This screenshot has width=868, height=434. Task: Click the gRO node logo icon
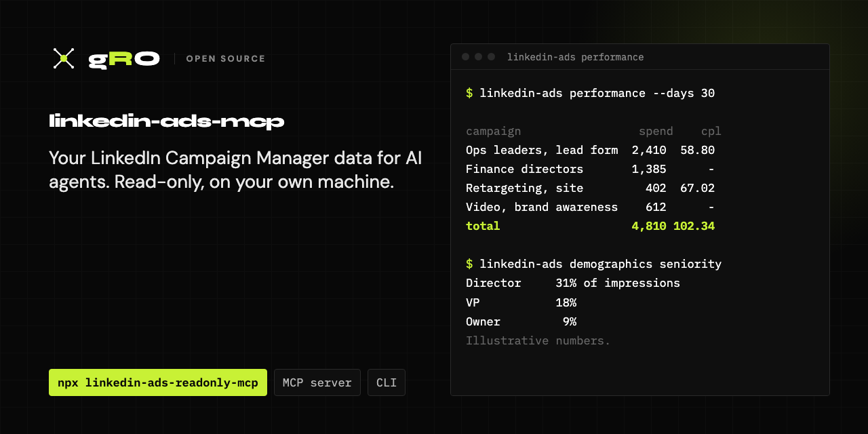[x=64, y=58]
